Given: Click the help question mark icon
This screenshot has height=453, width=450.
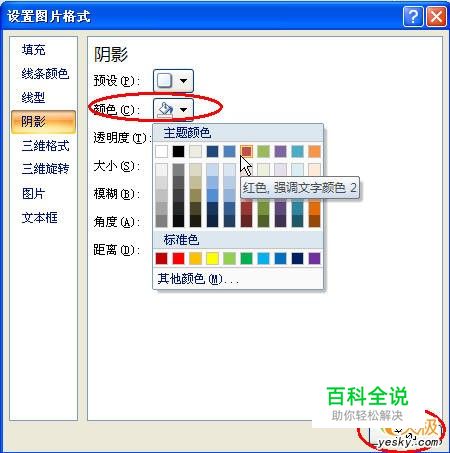Looking at the screenshot, I should click(413, 16).
